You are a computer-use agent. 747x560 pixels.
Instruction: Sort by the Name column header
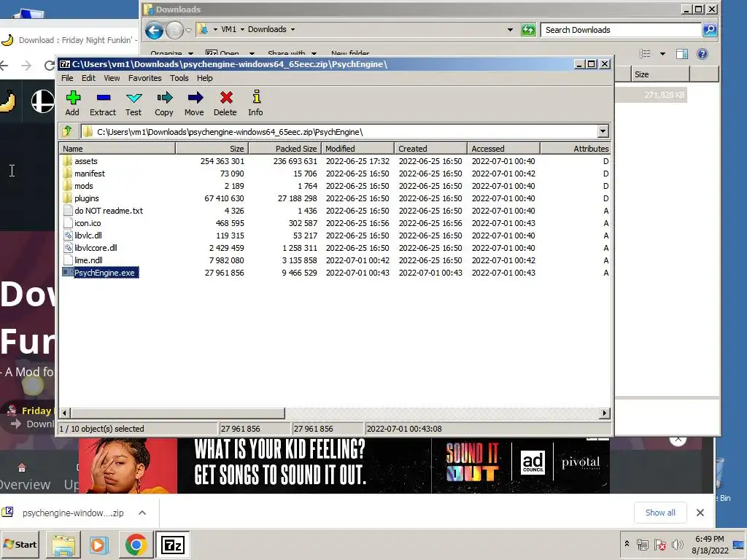pos(117,149)
